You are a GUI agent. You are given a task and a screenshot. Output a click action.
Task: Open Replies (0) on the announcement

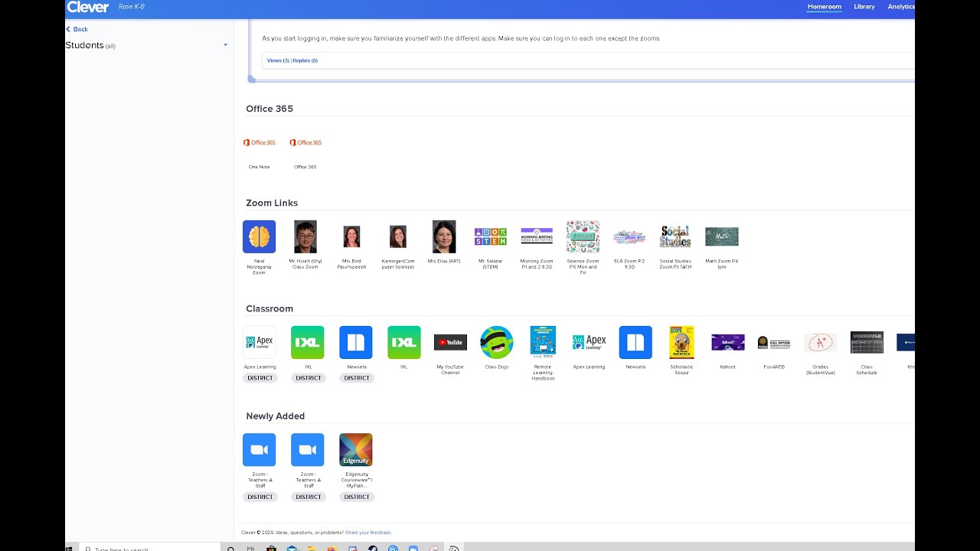tap(304, 60)
